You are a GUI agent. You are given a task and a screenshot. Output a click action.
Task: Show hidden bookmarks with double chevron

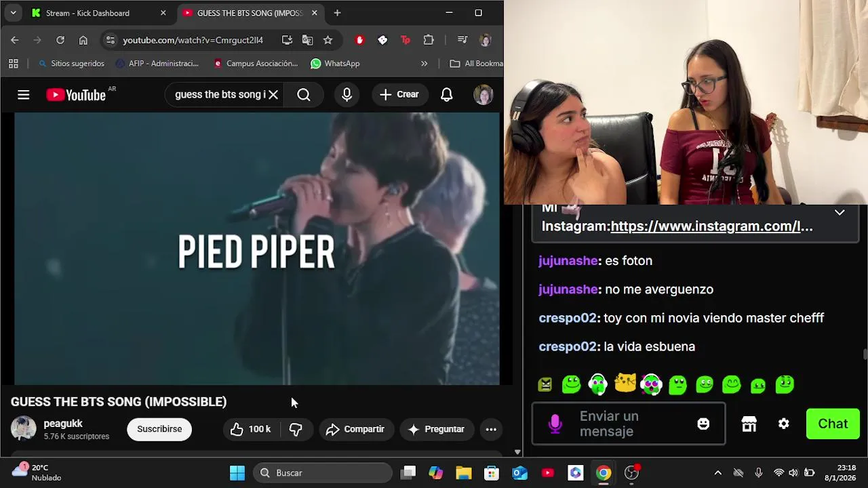[425, 64]
